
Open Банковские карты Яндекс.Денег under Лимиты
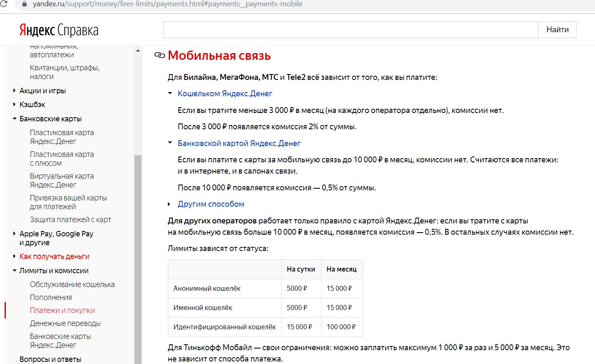click(60, 341)
